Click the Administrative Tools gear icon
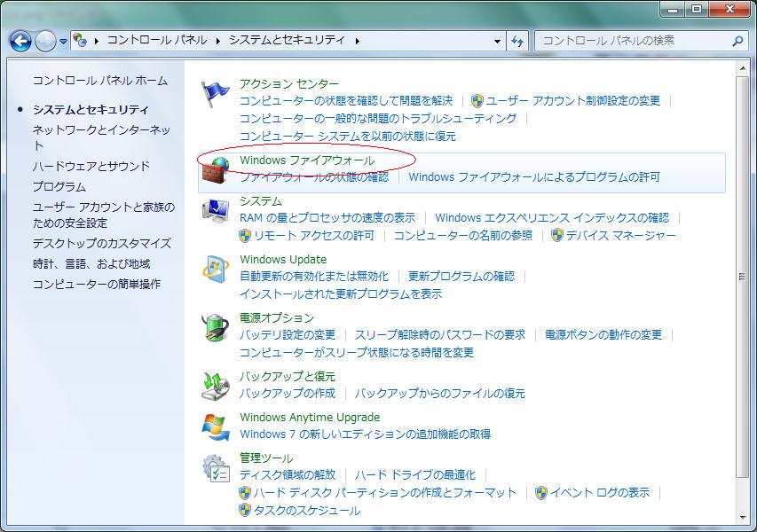The width and height of the screenshot is (757, 532). (215, 467)
